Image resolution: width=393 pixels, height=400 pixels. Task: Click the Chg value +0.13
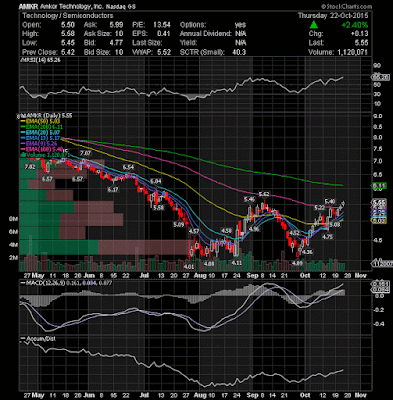click(359, 34)
